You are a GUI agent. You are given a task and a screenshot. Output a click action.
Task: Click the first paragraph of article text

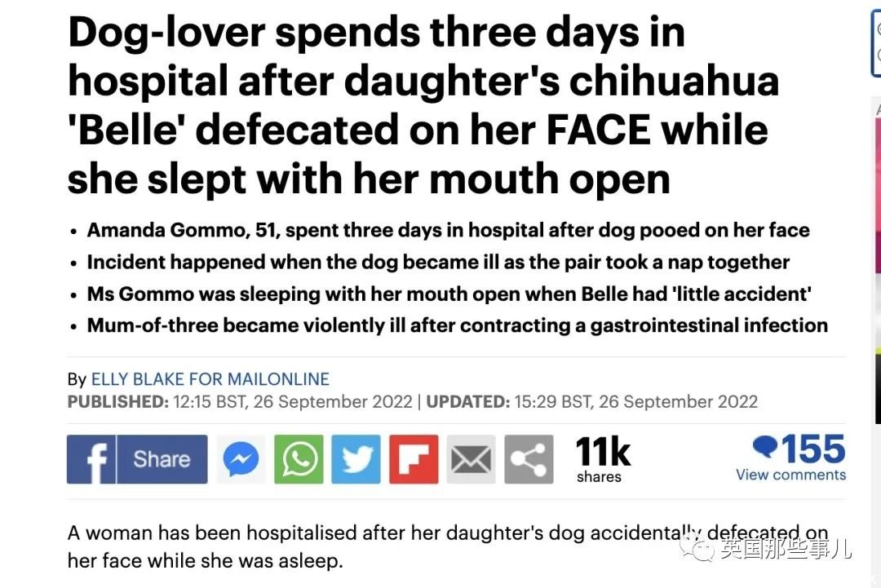tap(448, 546)
